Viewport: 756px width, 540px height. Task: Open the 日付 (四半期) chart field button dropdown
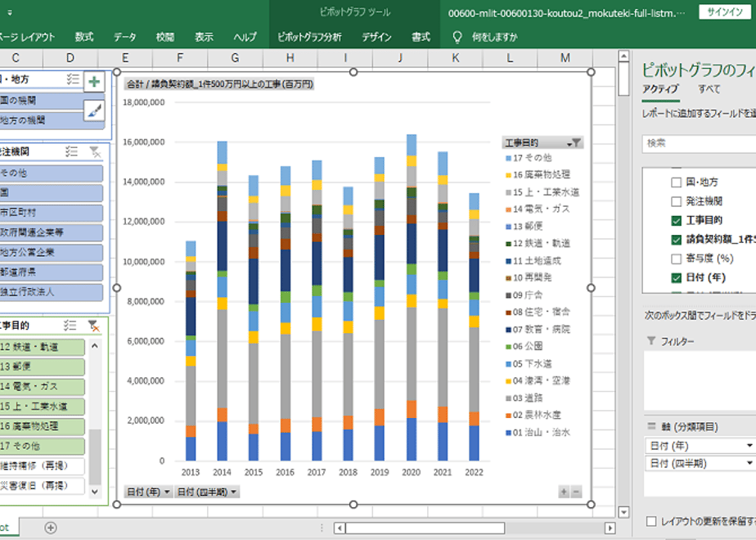point(207,492)
